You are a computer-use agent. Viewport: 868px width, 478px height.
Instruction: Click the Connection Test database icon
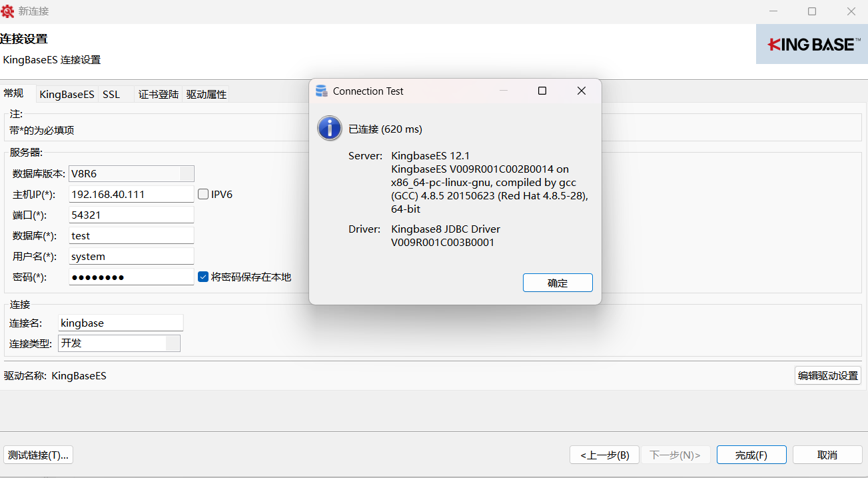tap(322, 91)
